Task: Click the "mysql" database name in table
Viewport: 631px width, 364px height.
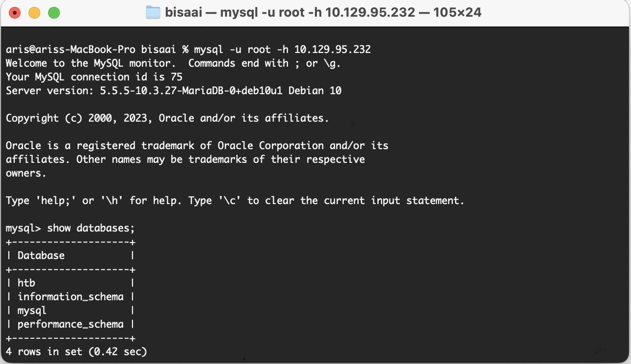Action: (x=32, y=311)
